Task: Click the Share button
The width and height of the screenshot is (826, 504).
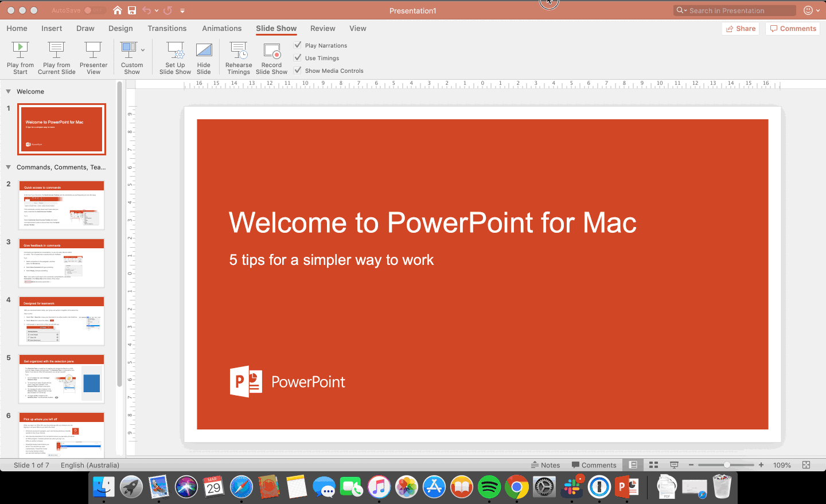Action: 741,29
